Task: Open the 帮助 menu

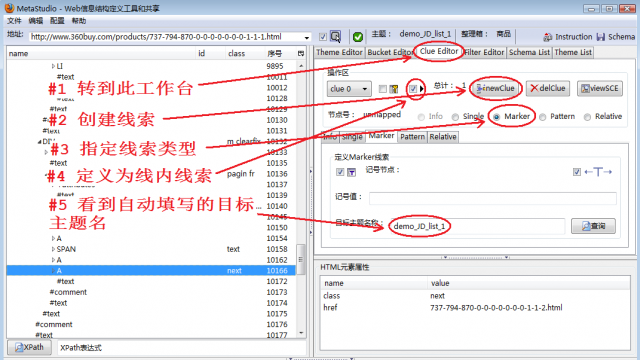Action: tap(79, 20)
